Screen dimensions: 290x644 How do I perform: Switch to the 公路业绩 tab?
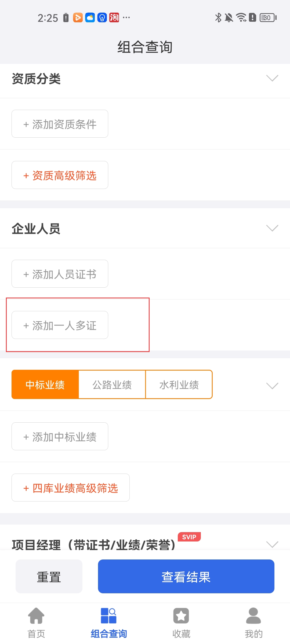112,385
